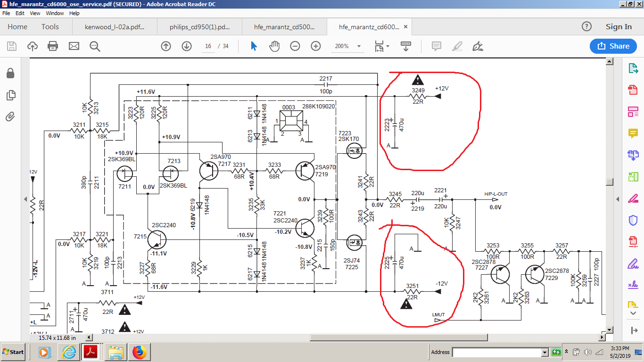The width and height of the screenshot is (644, 362).
Task: Open Firefox from the taskbar
Action: [x=139, y=352]
